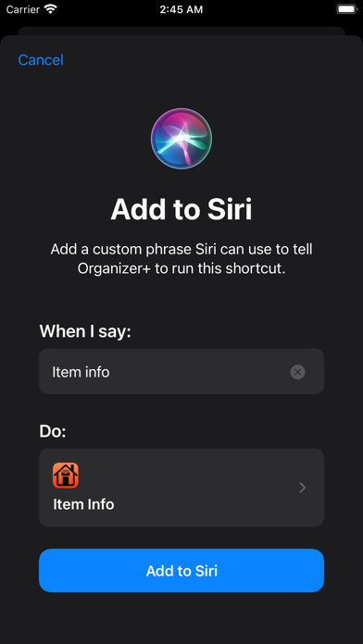Open Item Info details via the chevron

pyautogui.click(x=303, y=488)
